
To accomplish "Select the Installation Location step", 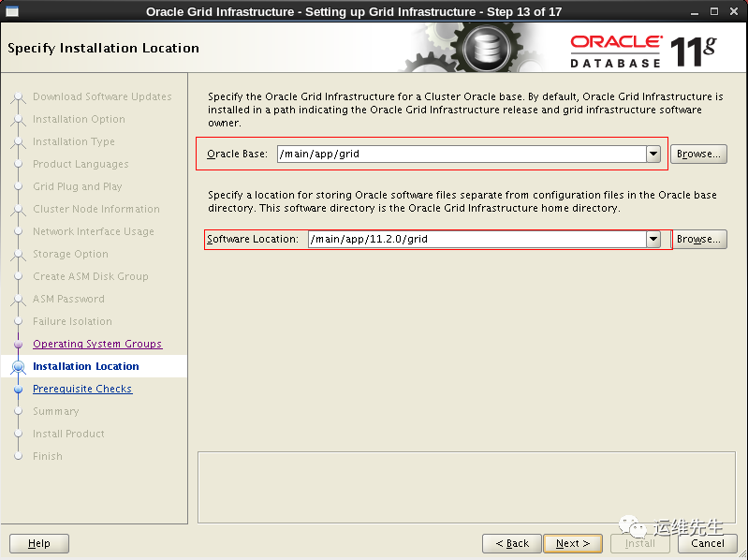I will coord(86,366).
